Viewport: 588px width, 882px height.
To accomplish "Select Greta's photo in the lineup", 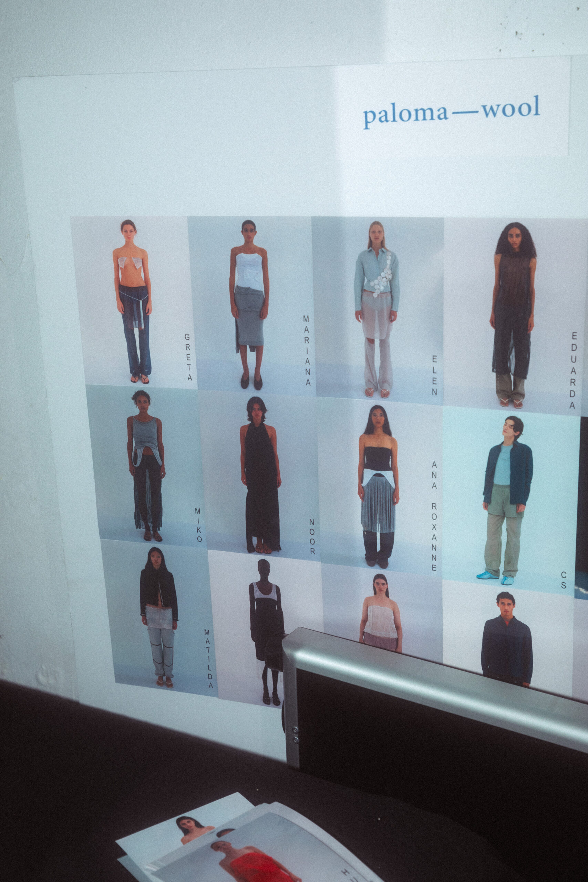I will pos(134,302).
